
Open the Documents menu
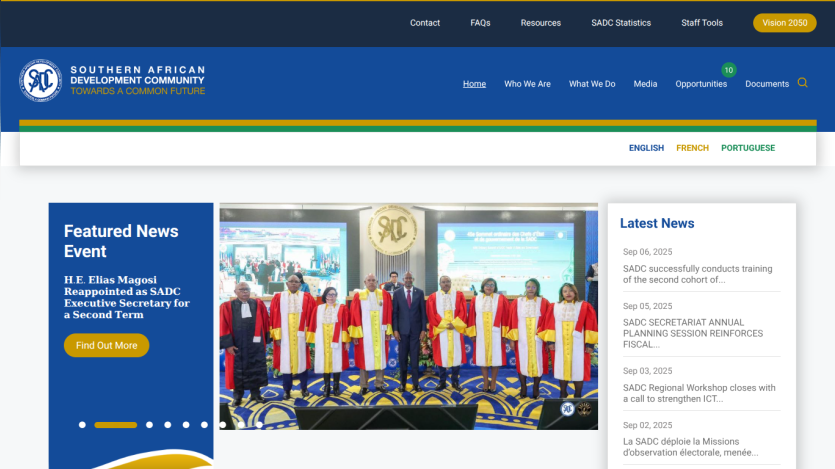click(x=767, y=84)
